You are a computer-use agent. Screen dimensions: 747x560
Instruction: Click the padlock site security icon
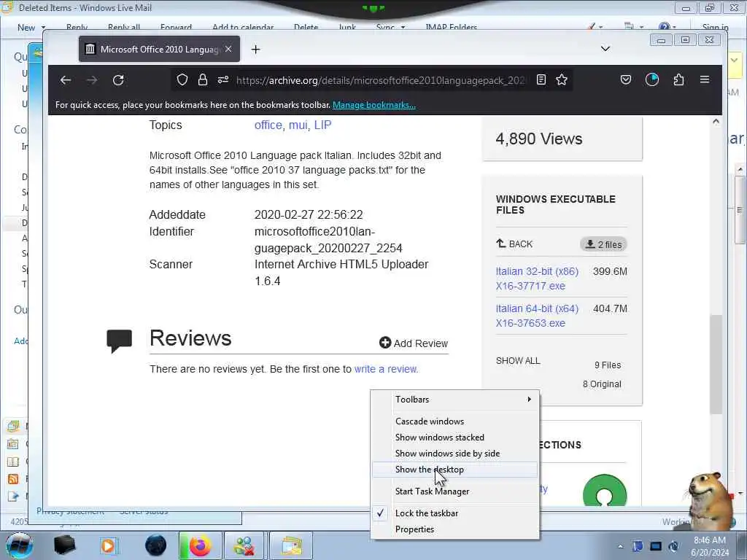[x=203, y=79]
